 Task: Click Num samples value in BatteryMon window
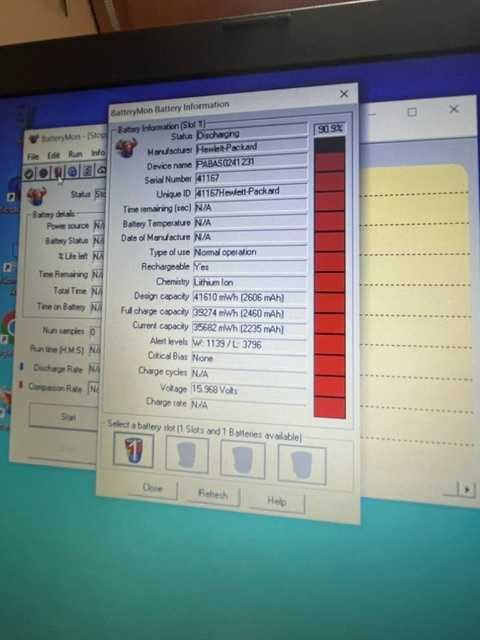point(94,331)
